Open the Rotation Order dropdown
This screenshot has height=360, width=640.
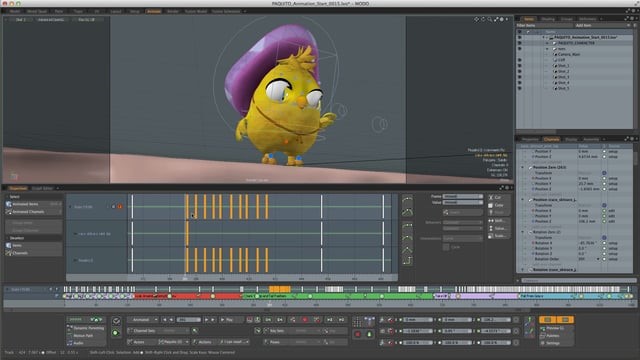[589, 259]
